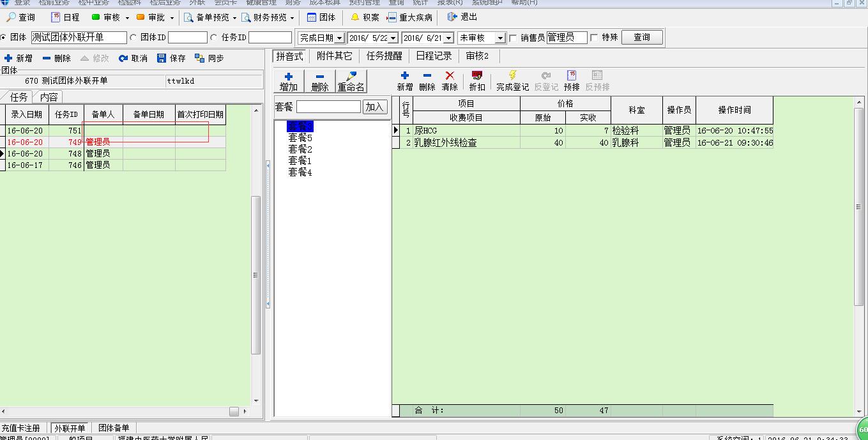
Task: Click the 销售员 管理员 input field
Action: click(567, 38)
